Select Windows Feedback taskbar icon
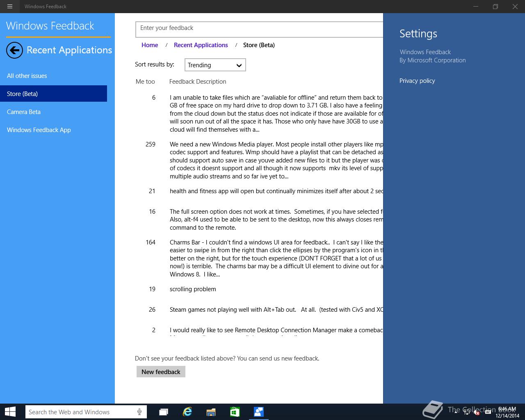525x420 pixels. tap(258, 412)
